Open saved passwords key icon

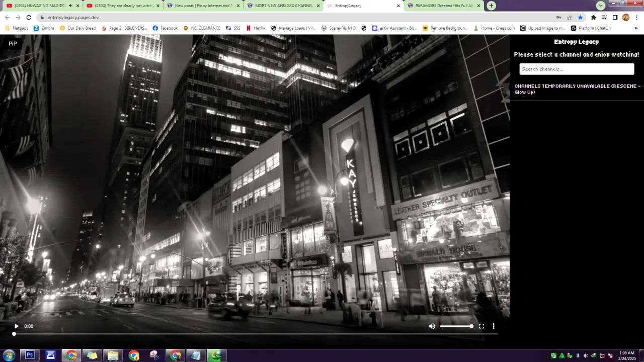point(558,17)
